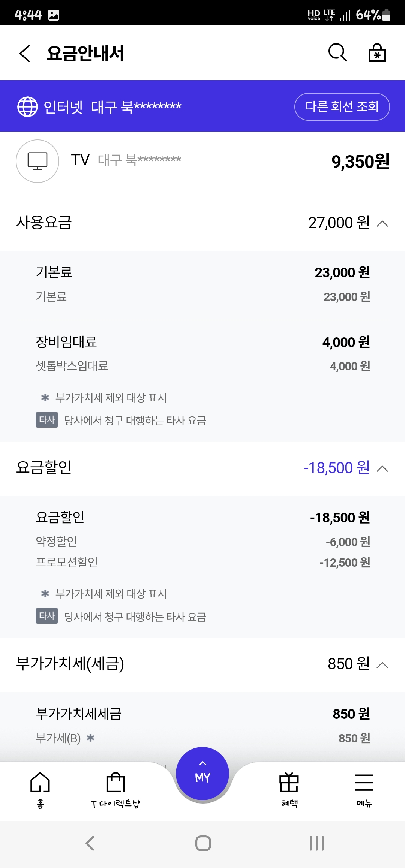Open search with the magnifier icon
405x868 pixels.
click(x=337, y=52)
